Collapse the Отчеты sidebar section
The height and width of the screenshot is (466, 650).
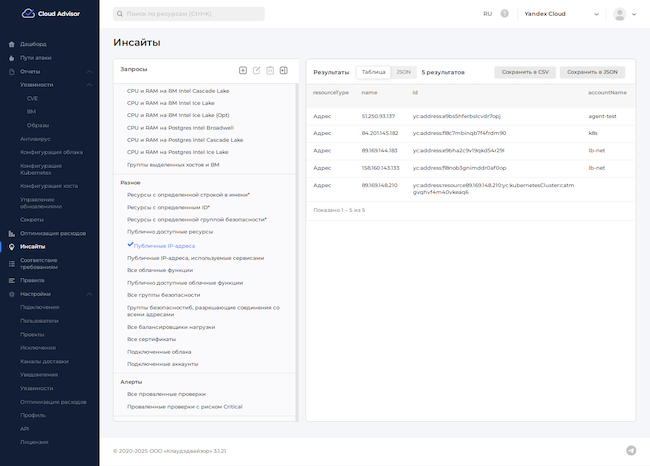pos(90,71)
